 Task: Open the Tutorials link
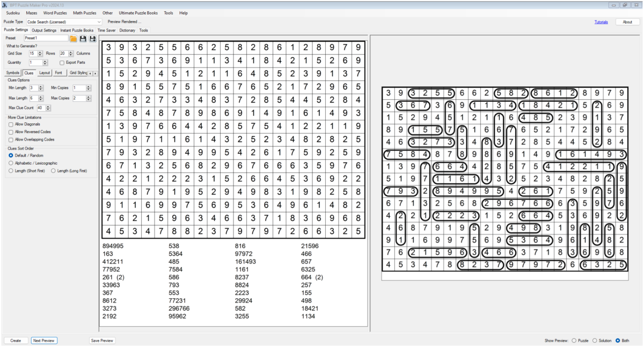coord(601,22)
